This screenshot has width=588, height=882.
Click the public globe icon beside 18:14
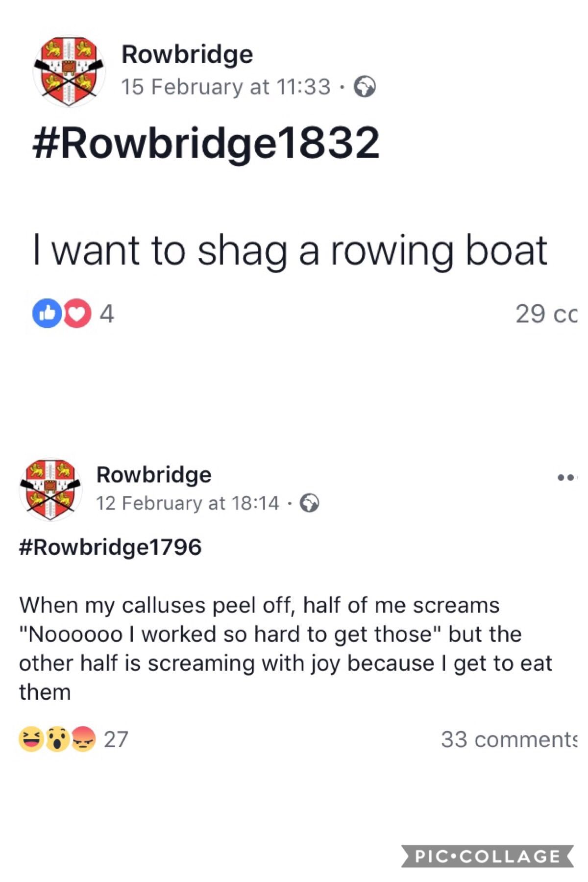coord(309,503)
